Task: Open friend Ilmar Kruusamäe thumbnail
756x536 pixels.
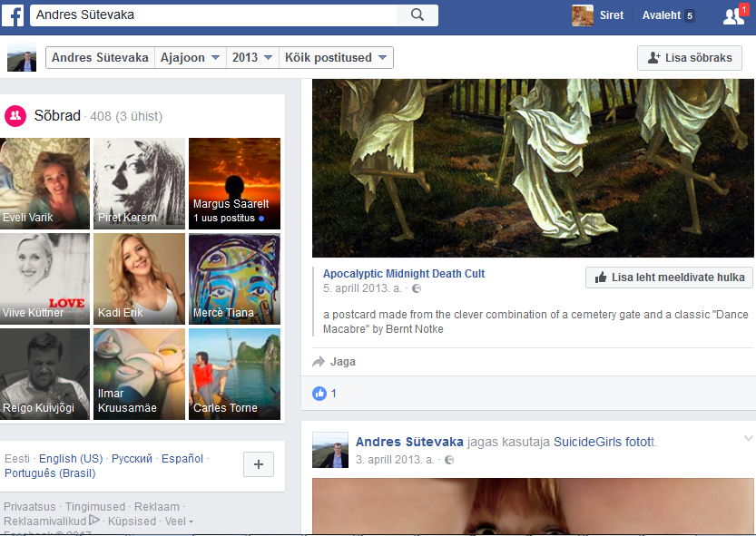Action: (139, 374)
